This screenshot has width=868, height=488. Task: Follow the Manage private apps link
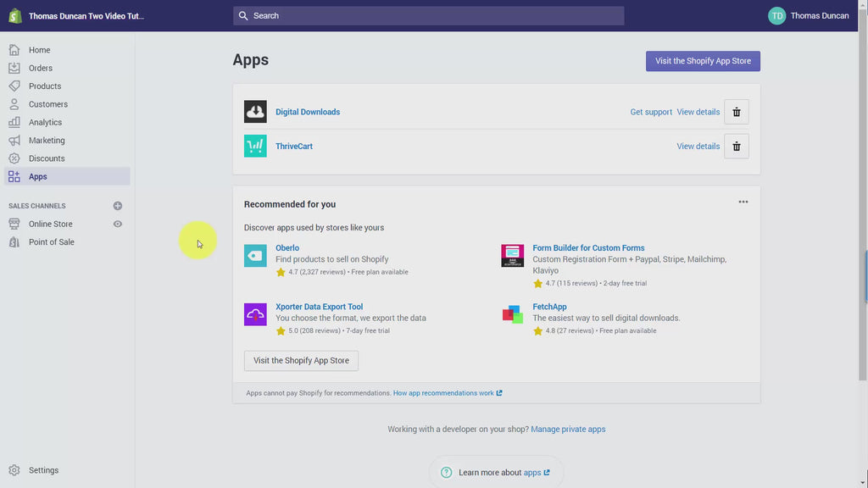[568, 430]
